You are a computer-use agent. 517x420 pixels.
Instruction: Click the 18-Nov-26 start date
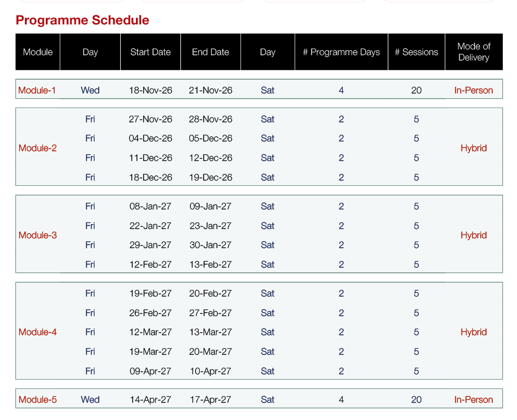pyautogui.click(x=151, y=90)
